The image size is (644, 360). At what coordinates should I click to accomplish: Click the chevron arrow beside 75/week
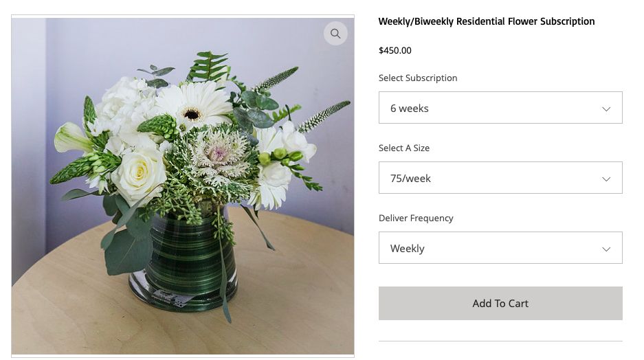point(606,179)
